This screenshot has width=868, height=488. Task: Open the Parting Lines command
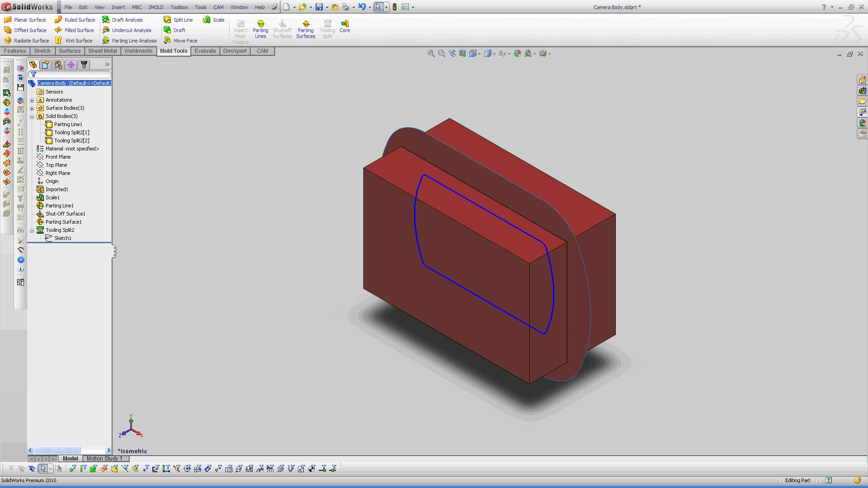(x=260, y=29)
